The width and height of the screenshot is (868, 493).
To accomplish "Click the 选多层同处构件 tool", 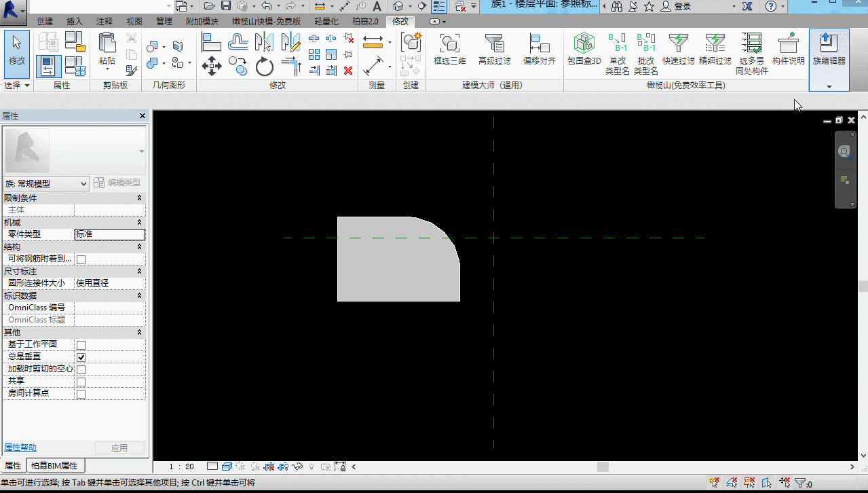I will [751, 53].
